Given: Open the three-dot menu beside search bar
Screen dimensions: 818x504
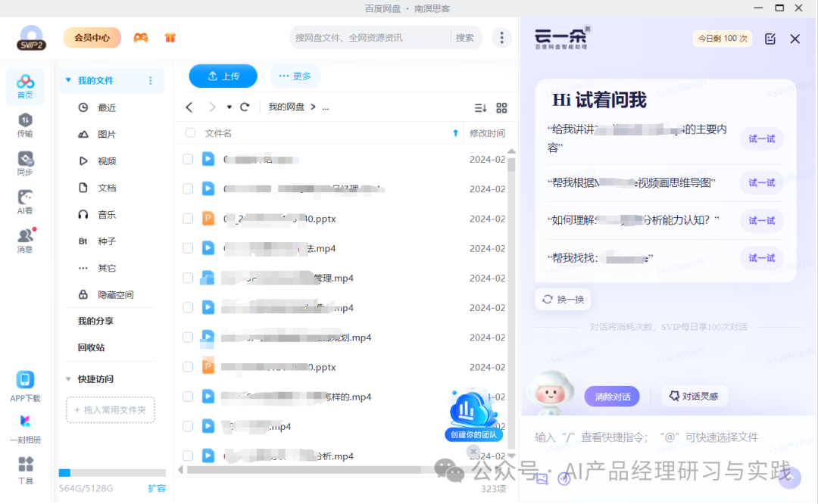Looking at the screenshot, I should (x=502, y=38).
